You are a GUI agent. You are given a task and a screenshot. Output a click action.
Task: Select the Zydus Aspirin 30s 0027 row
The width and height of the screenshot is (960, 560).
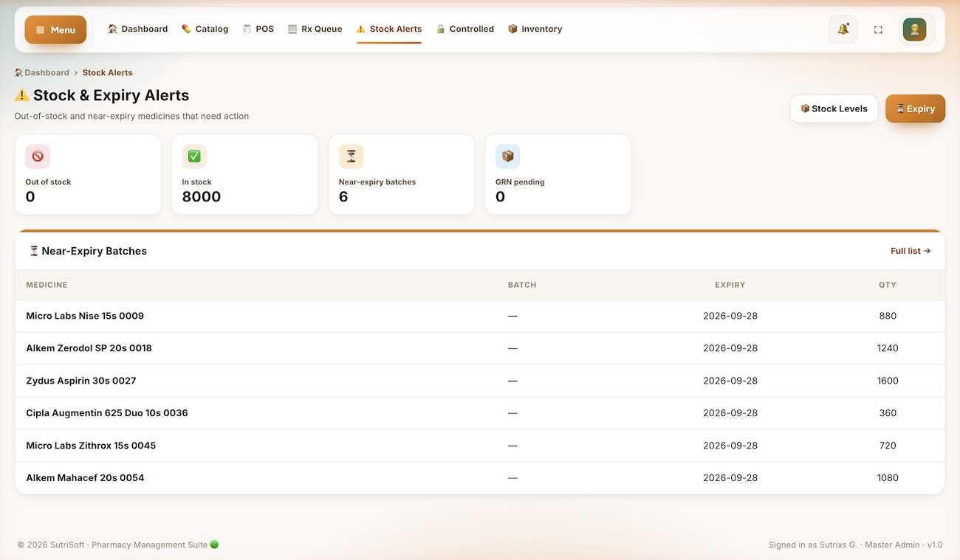point(480,381)
